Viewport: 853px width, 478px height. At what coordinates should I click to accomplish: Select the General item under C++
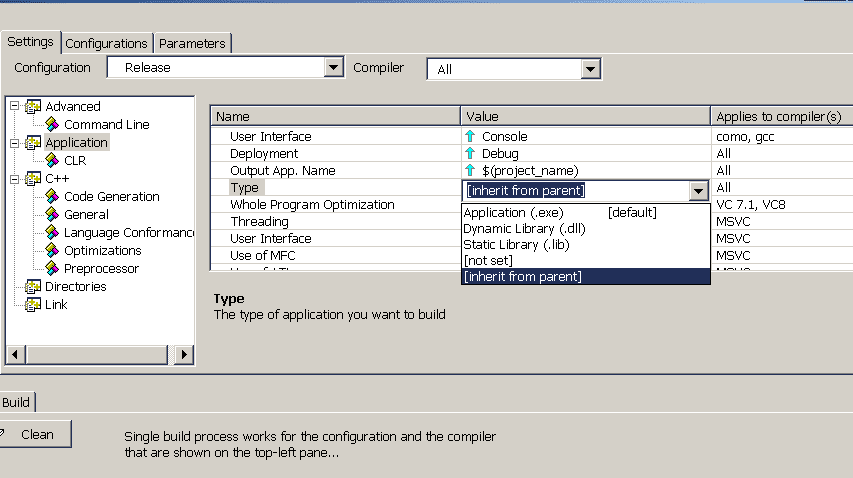[86, 215]
